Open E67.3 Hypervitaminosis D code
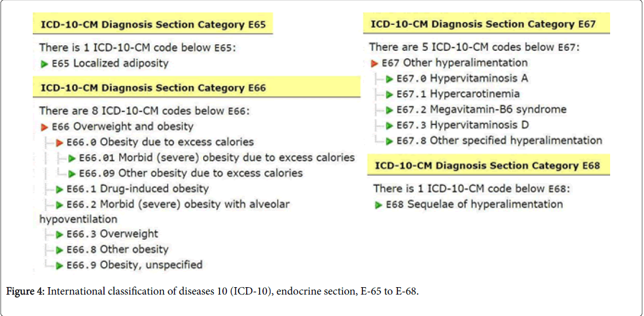The image size is (644, 316). coord(462,125)
